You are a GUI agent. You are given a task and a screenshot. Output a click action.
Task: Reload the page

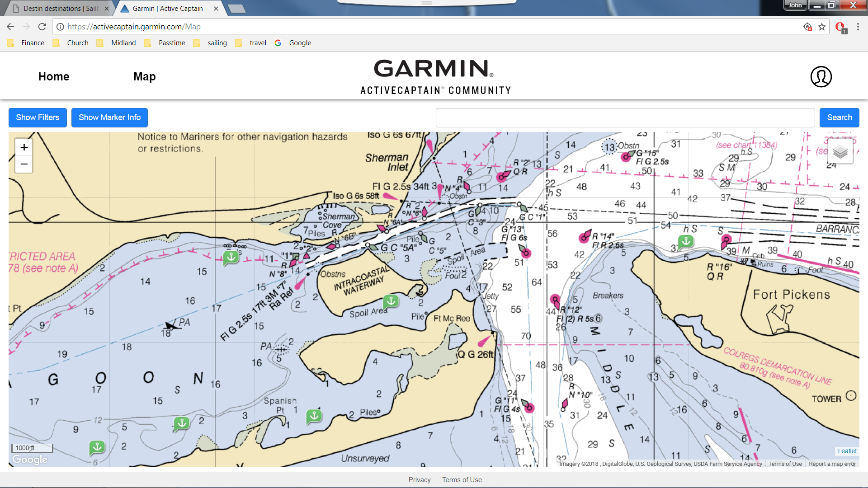(42, 27)
